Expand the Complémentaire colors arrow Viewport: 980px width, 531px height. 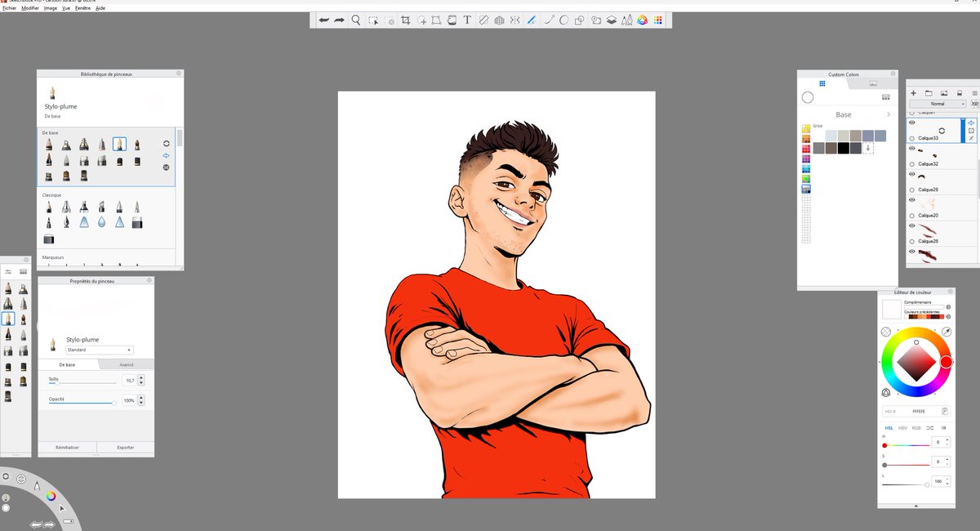pos(948,307)
